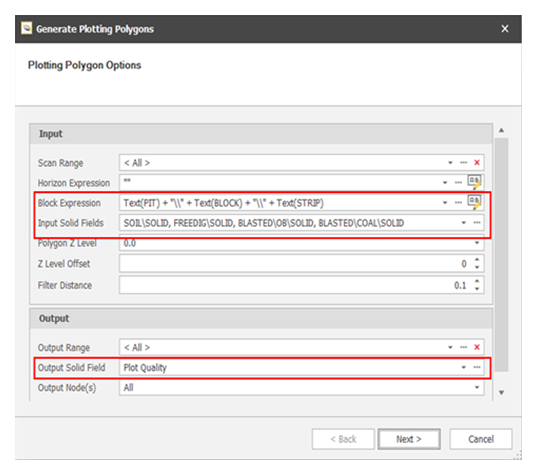The width and height of the screenshot is (537, 475).
Task: Increase the Z Level Offset value
Action: (x=477, y=260)
